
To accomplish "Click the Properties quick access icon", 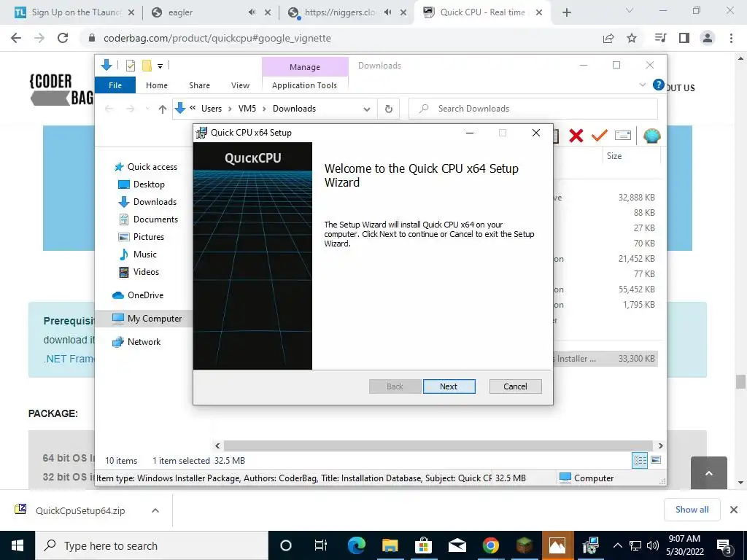I will coord(130,65).
